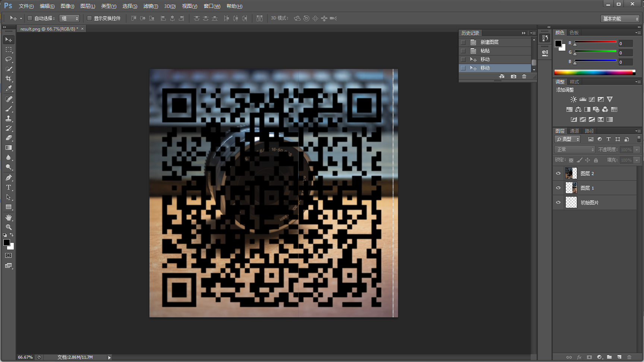Set history brush source for 粘贴
Viewport: 644px width, 362px height.
click(x=463, y=51)
